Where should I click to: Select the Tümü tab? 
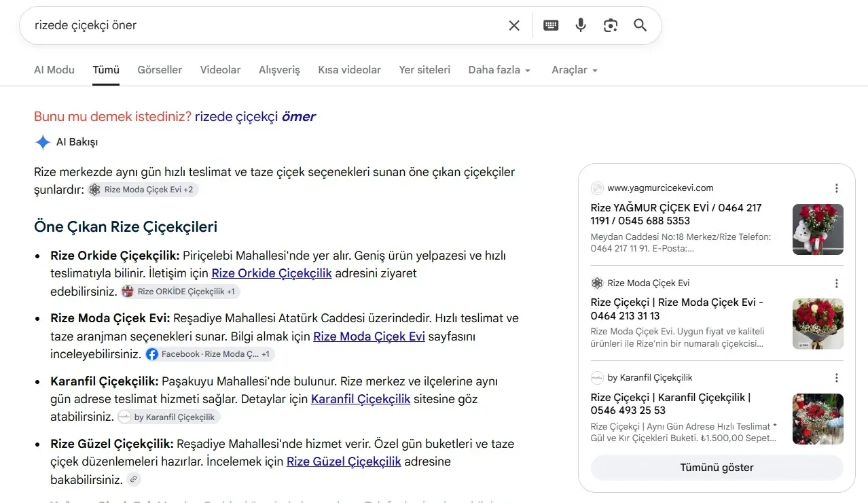(x=106, y=69)
